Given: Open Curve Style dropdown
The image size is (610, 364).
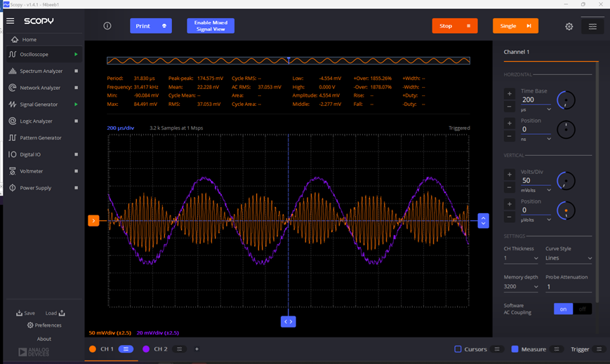Looking at the screenshot, I should pyautogui.click(x=569, y=258).
